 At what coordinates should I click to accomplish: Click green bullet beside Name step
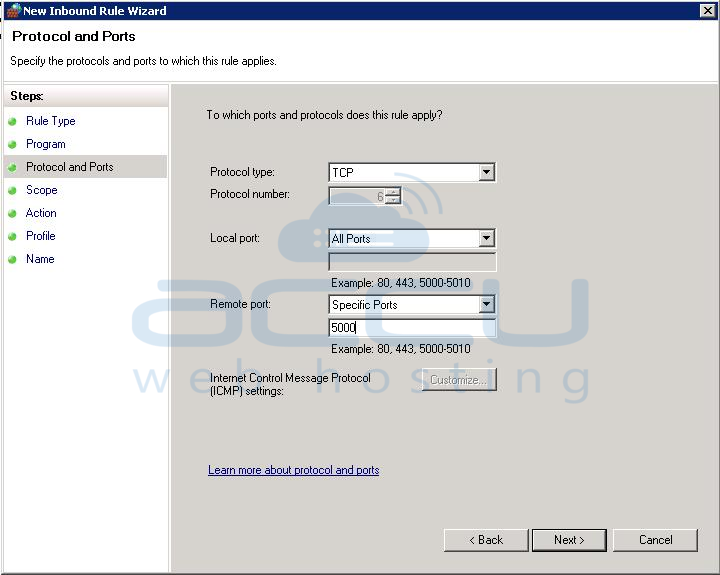coord(12,259)
